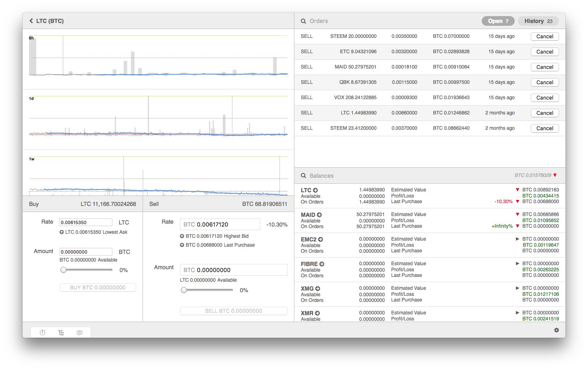
Task: Focus the Buy Rate input field
Action: [86, 222]
